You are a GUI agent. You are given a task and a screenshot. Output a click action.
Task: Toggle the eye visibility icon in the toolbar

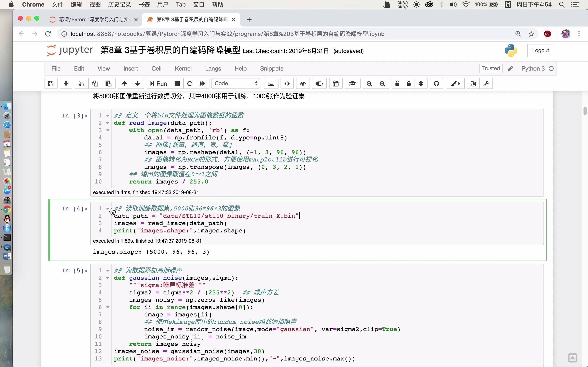click(303, 84)
